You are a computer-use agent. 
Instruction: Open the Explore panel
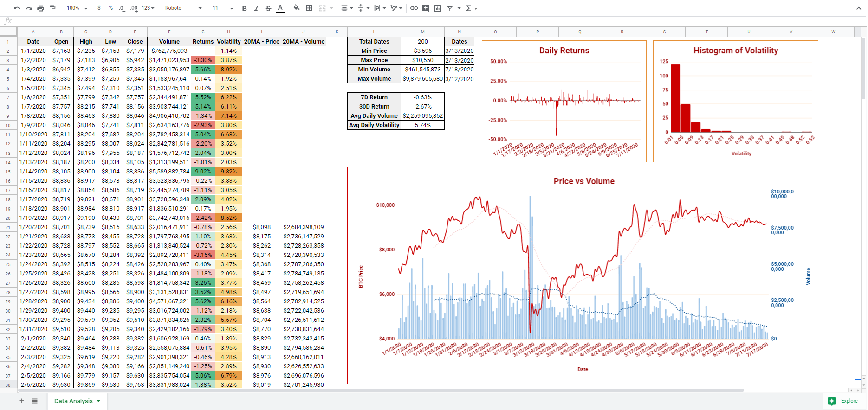click(845, 401)
